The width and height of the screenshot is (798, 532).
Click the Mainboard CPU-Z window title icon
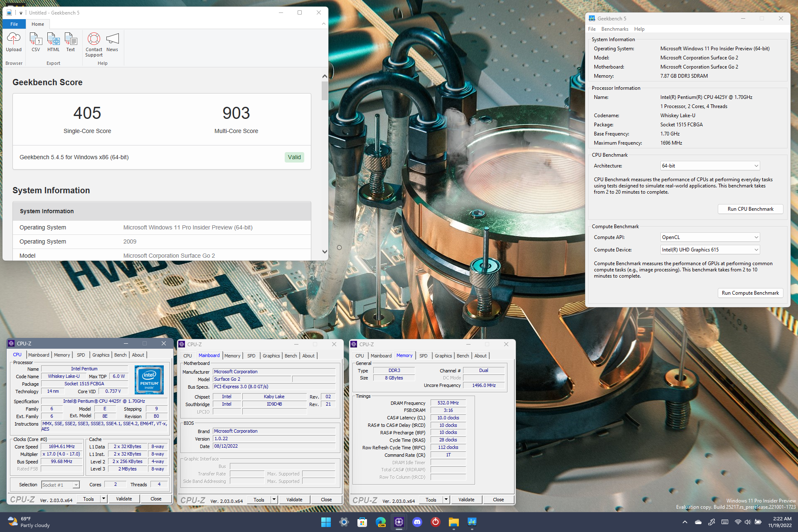click(182, 344)
